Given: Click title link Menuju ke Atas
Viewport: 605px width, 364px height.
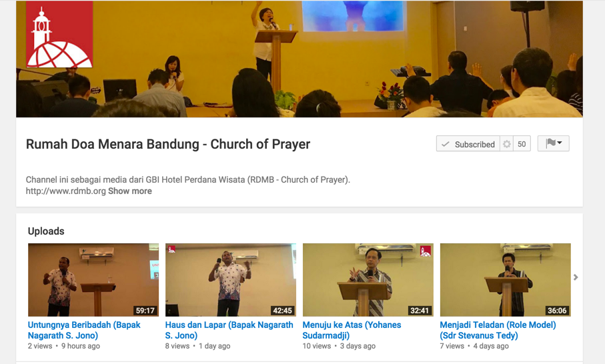Looking at the screenshot, I should coord(352,330).
